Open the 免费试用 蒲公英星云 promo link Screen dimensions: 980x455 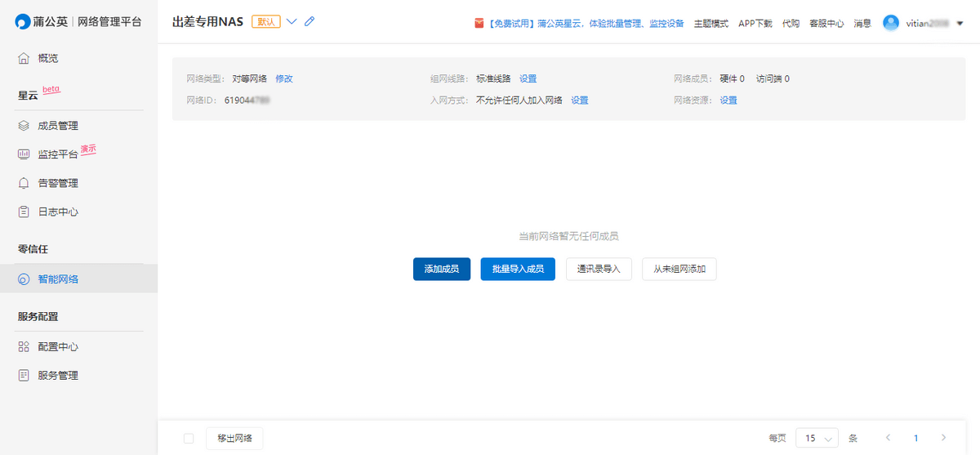point(586,24)
